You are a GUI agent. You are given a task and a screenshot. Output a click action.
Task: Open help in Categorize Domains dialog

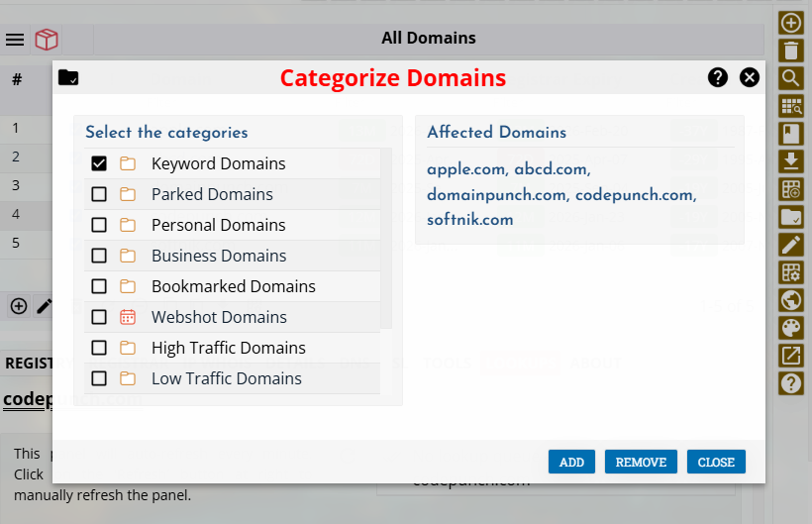click(x=718, y=77)
